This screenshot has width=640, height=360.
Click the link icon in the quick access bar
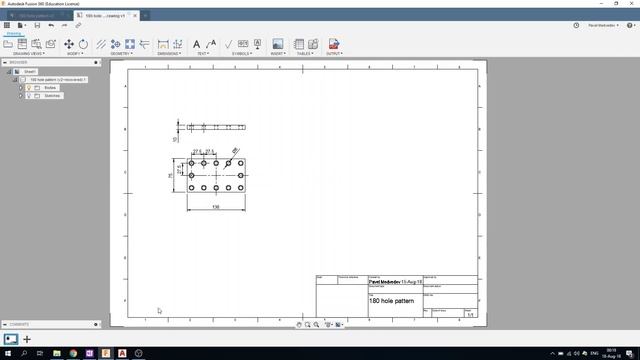click(78, 25)
